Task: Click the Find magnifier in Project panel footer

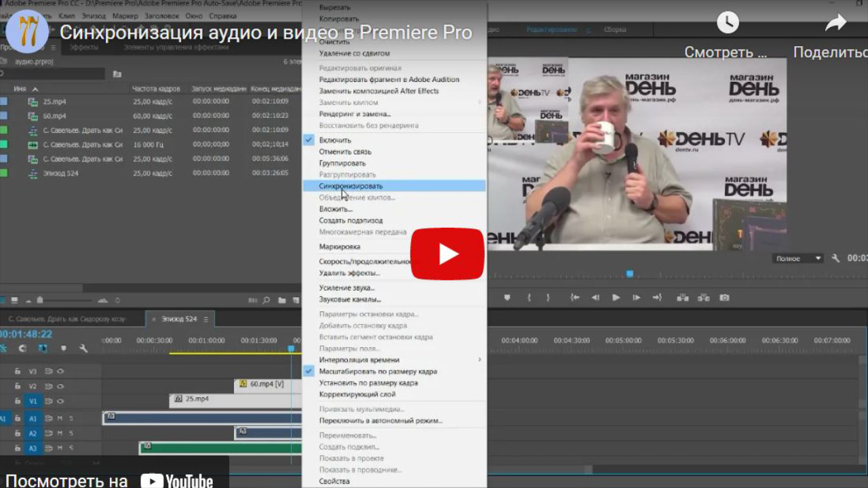Action: [266, 300]
